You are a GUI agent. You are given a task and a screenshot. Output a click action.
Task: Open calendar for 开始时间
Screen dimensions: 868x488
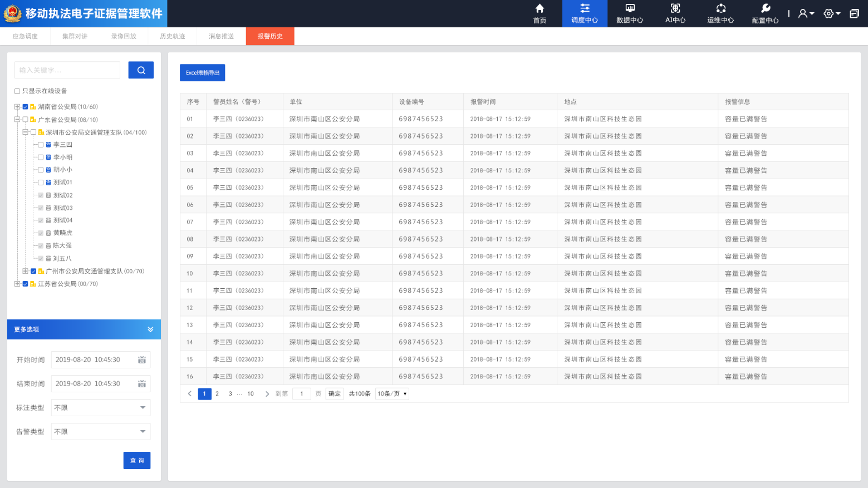pos(142,360)
